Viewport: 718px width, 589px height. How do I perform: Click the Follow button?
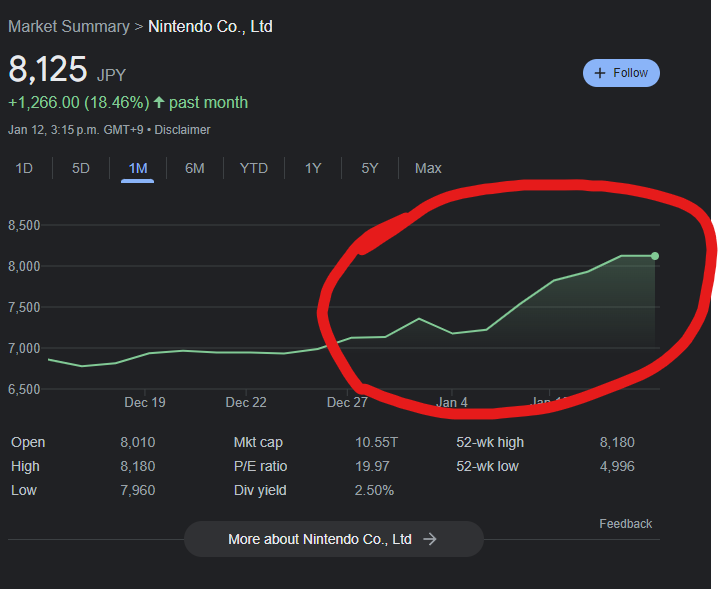click(621, 73)
